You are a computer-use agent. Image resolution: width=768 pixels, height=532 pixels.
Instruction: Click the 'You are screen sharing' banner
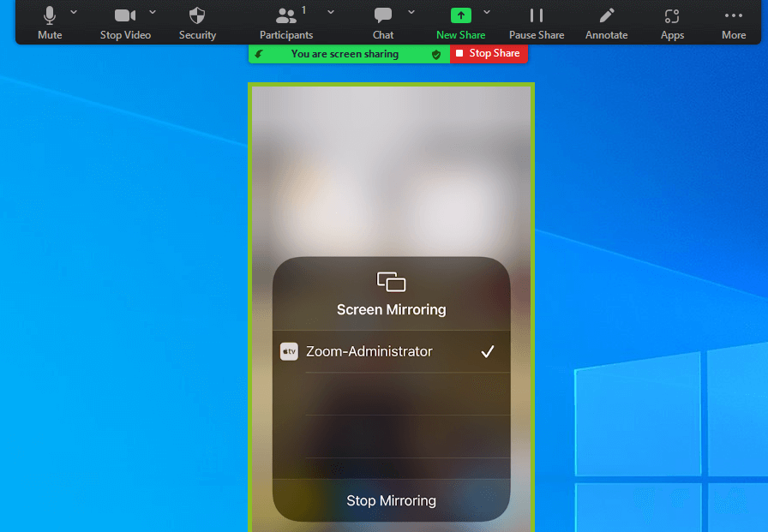pos(349,54)
